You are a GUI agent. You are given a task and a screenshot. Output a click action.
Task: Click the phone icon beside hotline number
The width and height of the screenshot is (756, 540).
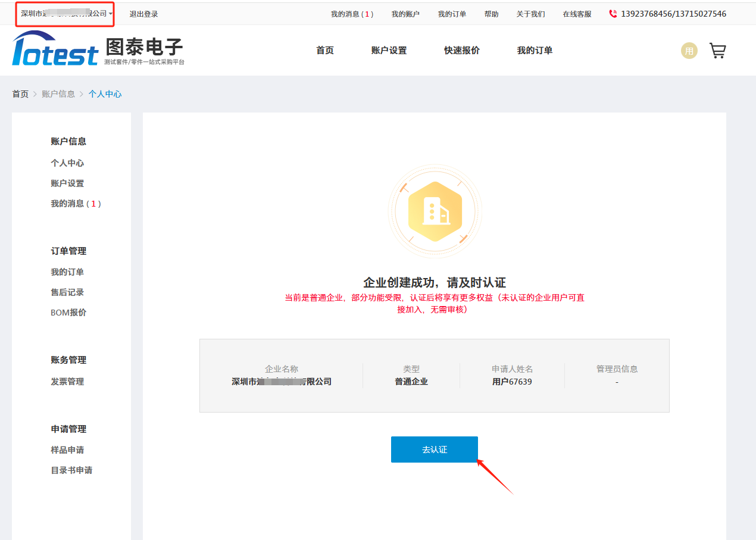(x=613, y=14)
